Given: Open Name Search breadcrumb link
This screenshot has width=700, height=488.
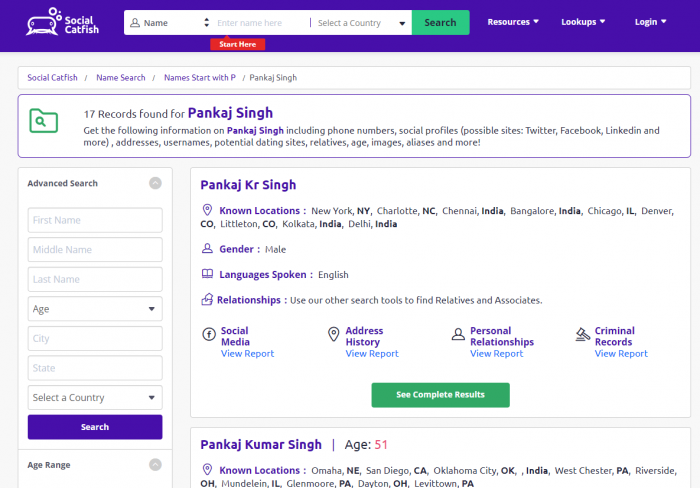Looking at the screenshot, I should (121, 78).
